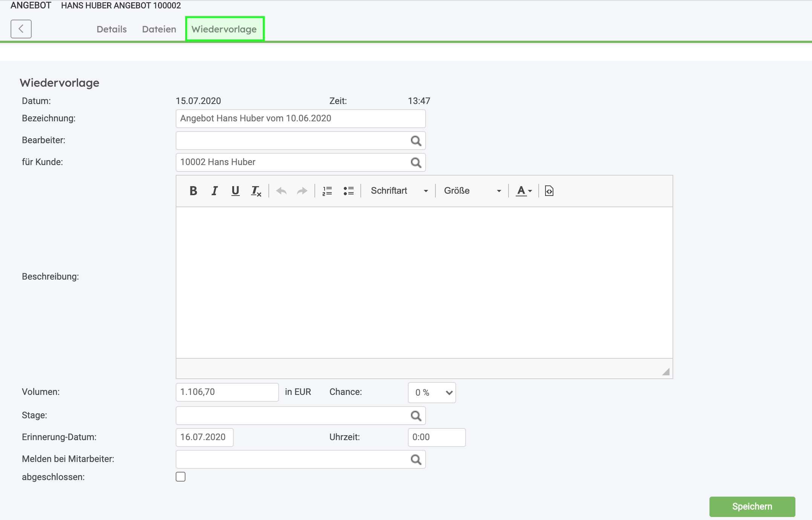Open the Chance percentage dropdown
The image size is (812, 520).
pos(432,393)
